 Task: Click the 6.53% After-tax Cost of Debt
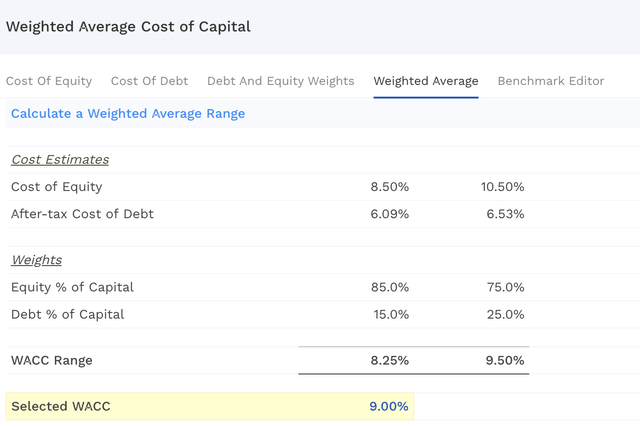503,214
